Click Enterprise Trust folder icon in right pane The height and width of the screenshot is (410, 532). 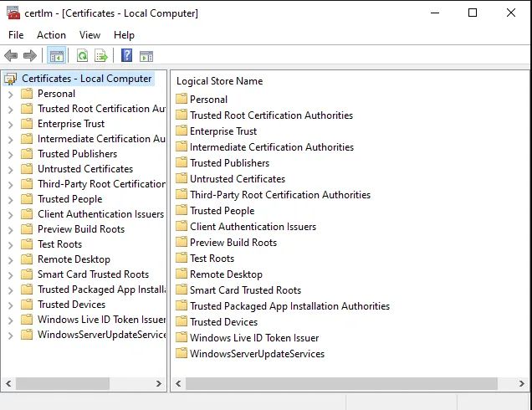click(182, 131)
